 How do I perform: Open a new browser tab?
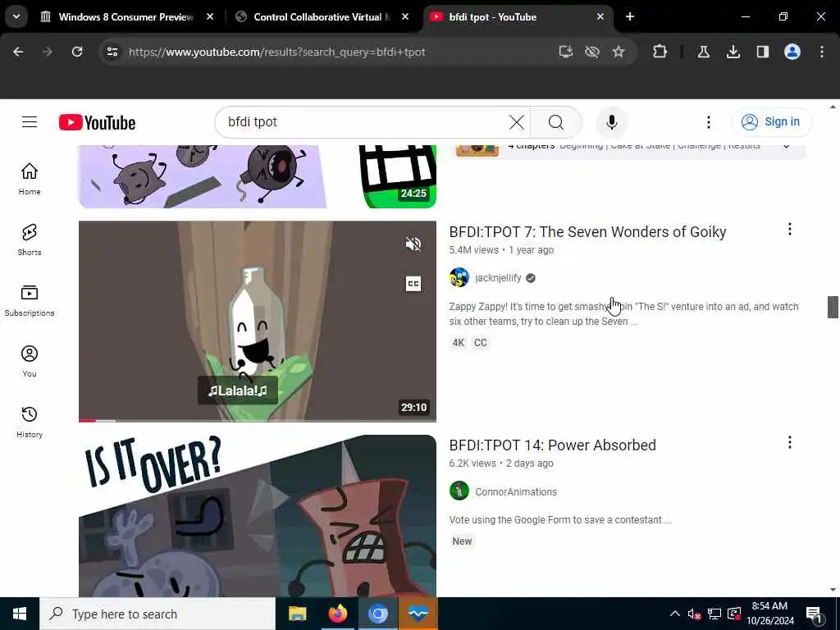point(630,16)
